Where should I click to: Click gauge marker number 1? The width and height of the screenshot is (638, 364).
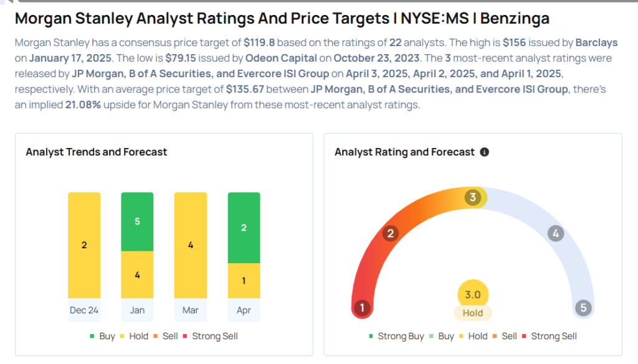click(362, 307)
